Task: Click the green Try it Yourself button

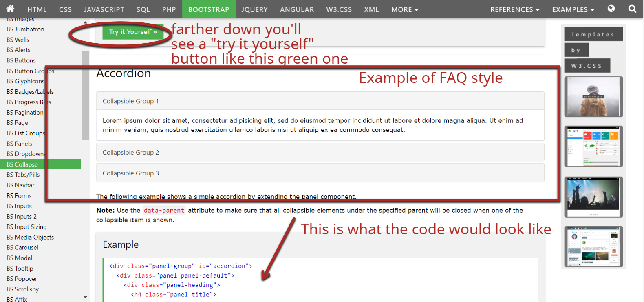Action: pos(133,32)
